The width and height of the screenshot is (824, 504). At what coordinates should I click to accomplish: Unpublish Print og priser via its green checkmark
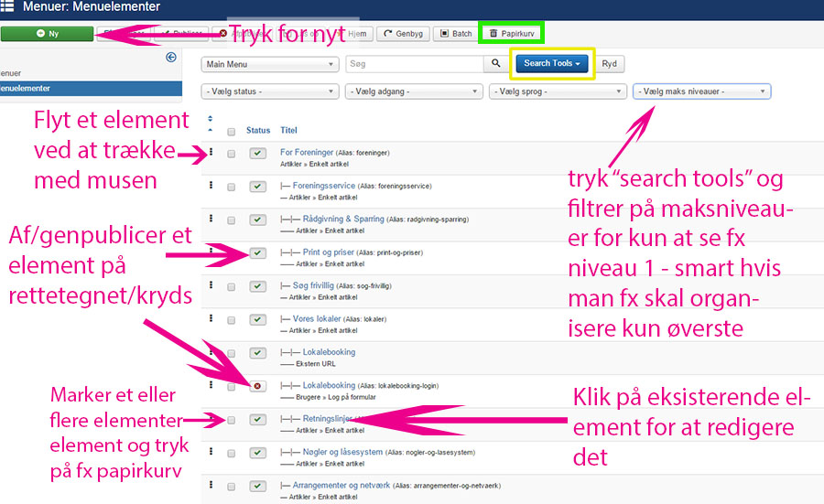(257, 252)
